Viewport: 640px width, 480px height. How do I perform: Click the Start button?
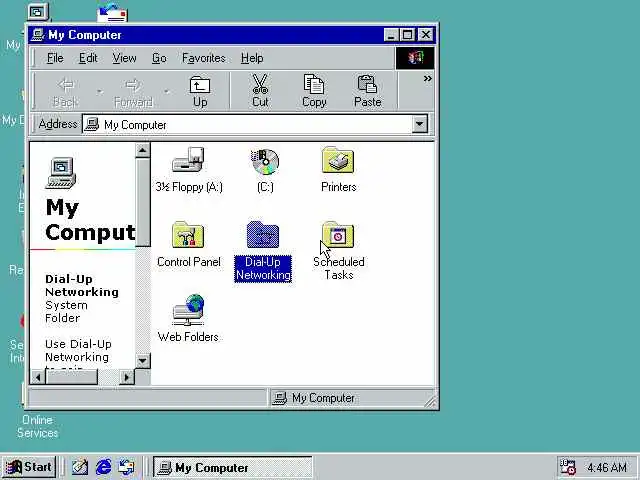(x=29, y=467)
